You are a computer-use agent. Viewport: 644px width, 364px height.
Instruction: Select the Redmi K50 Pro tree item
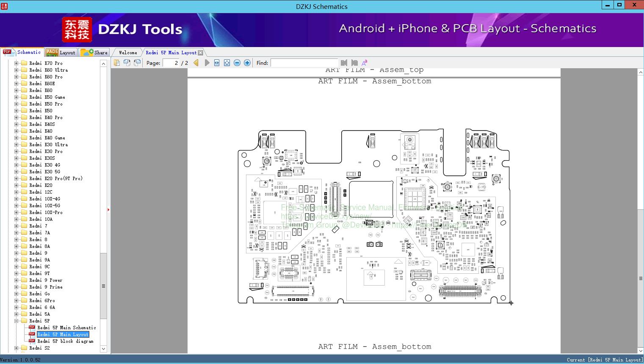coord(46,104)
